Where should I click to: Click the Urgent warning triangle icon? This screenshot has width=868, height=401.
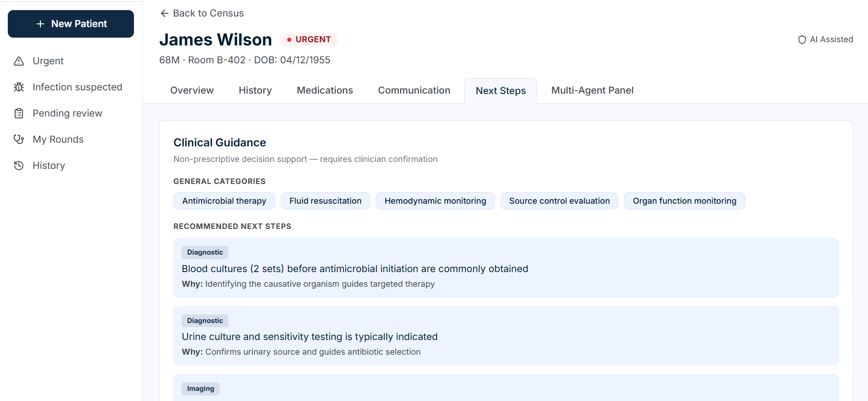point(19,61)
